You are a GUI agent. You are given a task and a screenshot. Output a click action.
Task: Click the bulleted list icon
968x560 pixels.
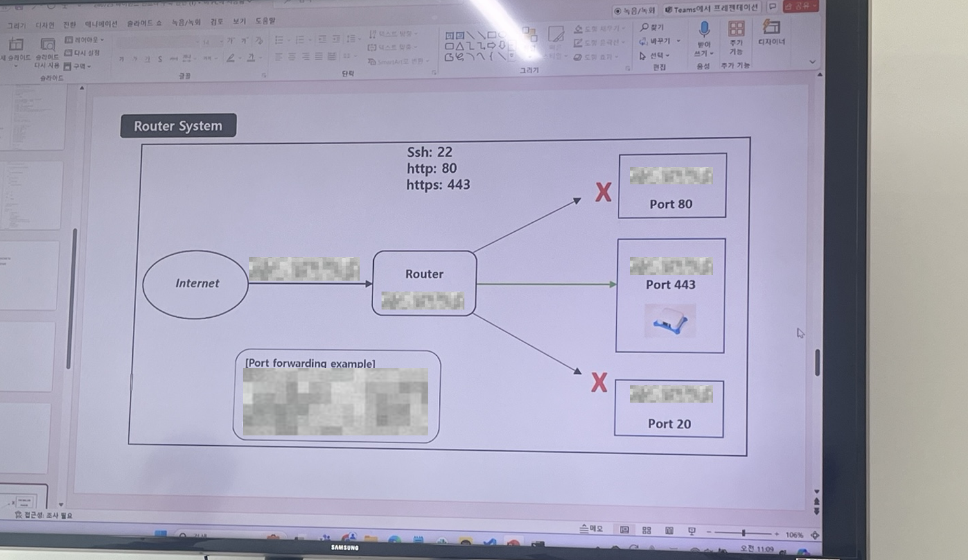click(x=280, y=40)
